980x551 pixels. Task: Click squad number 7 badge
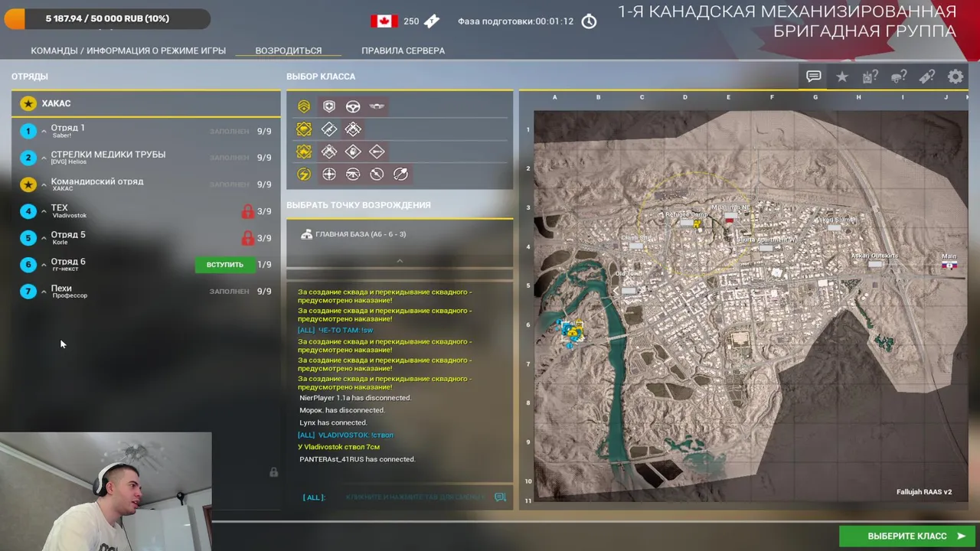pos(28,292)
